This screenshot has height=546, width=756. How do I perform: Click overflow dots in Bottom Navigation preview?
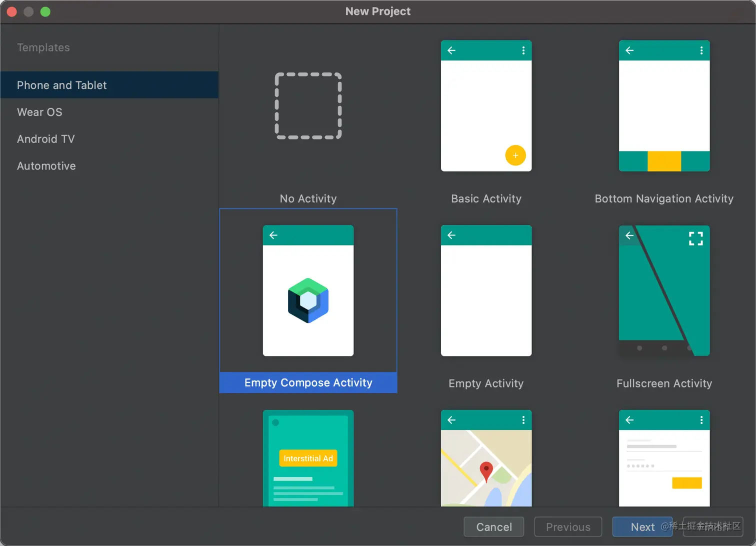tap(701, 50)
